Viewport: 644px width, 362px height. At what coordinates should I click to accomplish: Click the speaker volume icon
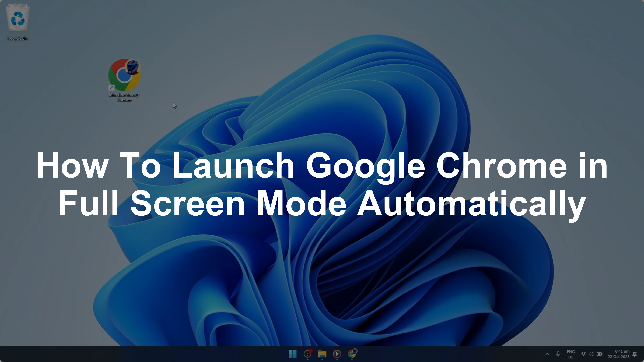591,354
